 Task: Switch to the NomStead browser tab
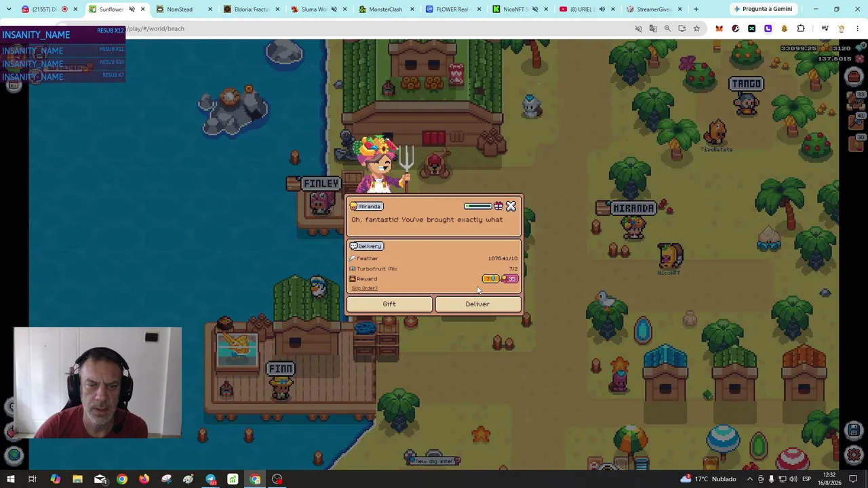pos(184,9)
